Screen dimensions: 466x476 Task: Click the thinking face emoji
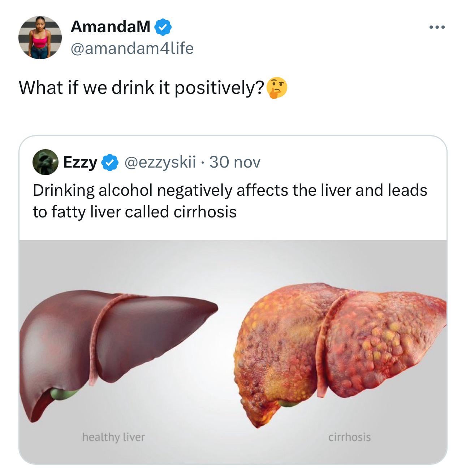coord(277,88)
